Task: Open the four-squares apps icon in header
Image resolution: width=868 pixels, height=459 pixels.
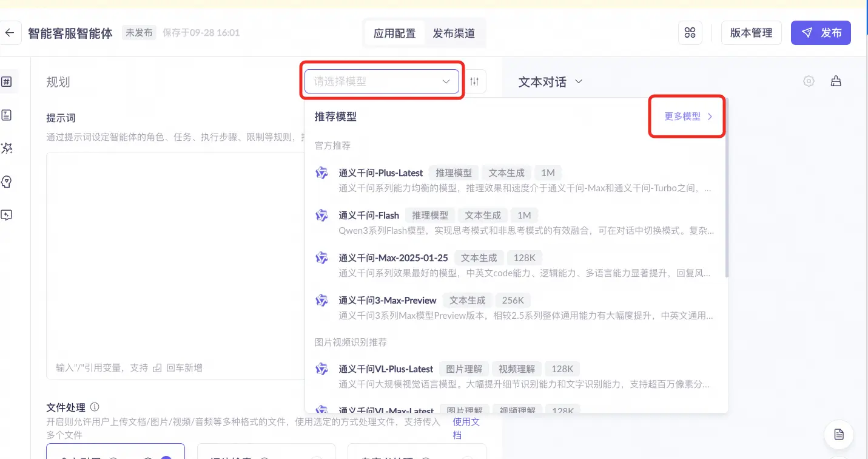Action: click(x=690, y=33)
